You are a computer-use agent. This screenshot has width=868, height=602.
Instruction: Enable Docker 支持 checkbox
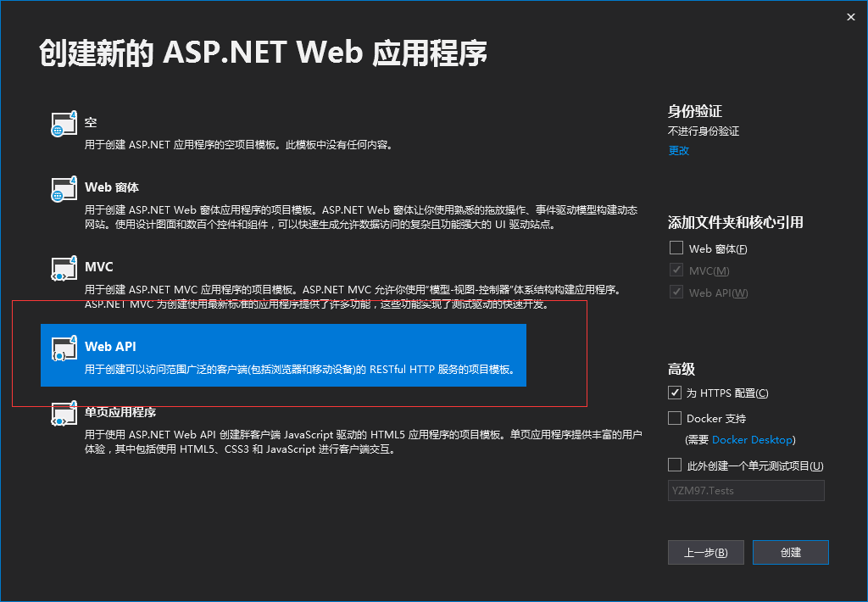click(x=674, y=417)
